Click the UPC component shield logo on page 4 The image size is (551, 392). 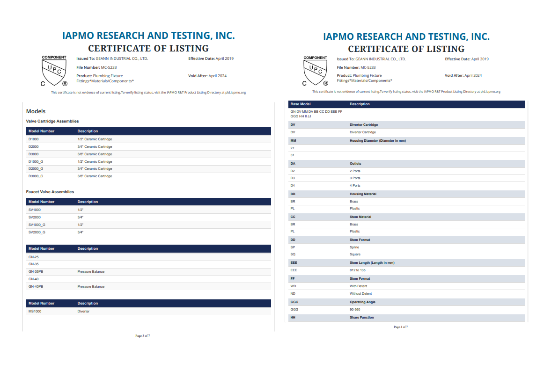(x=315, y=71)
